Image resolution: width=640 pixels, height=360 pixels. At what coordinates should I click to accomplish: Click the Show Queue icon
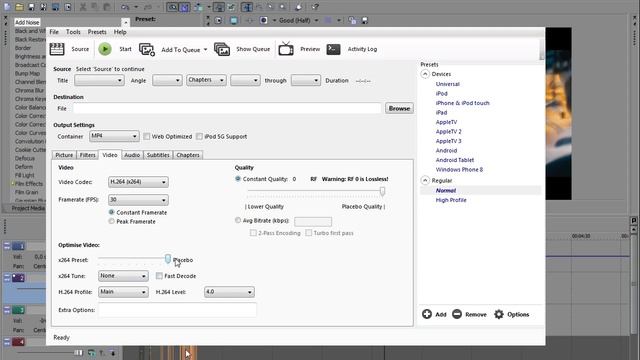(222, 49)
